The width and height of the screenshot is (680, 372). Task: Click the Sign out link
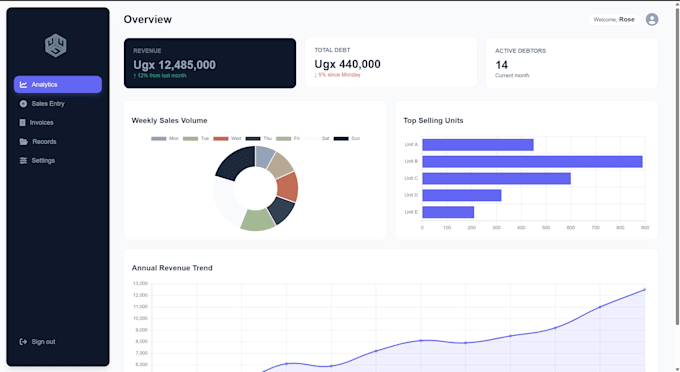point(38,342)
